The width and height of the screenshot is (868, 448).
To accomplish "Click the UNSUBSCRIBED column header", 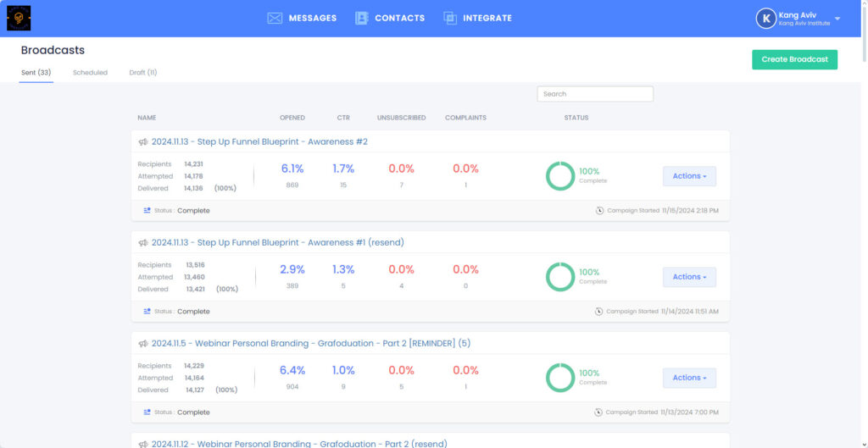I will coord(401,118).
